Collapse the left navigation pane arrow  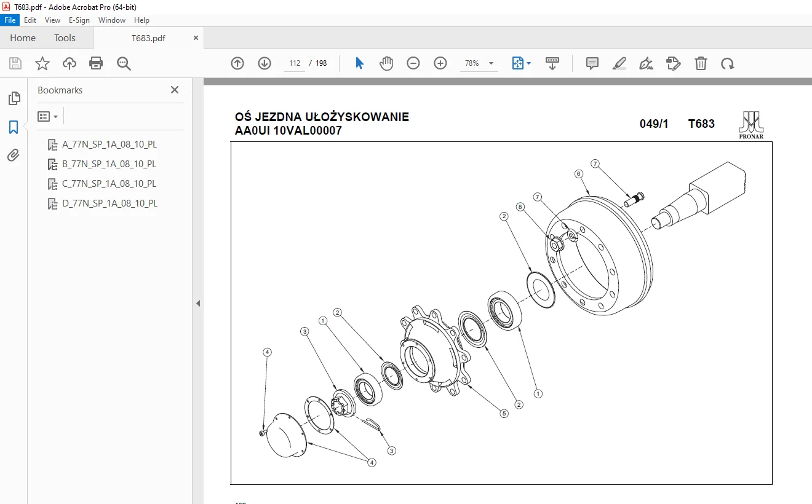tap(198, 303)
